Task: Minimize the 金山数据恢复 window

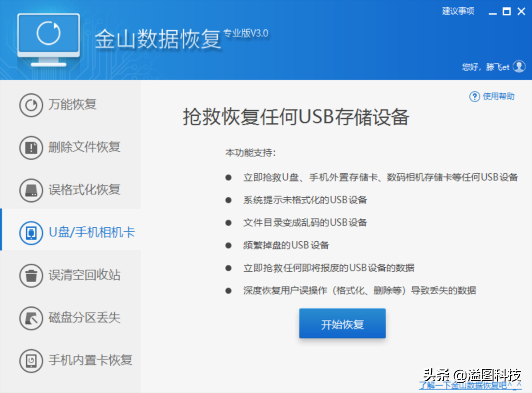Action: coord(491,12)
